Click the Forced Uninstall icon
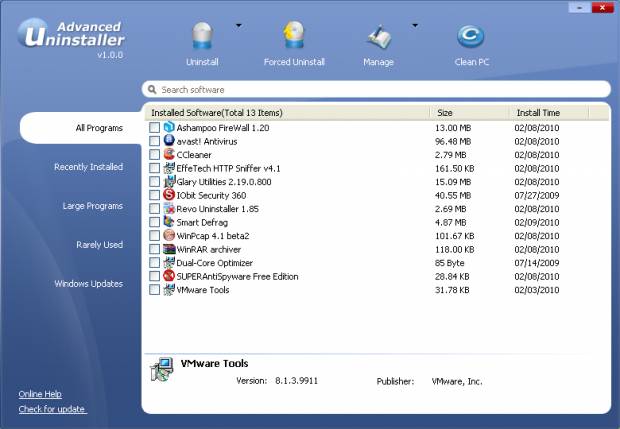The width and height of the screenshot is (620, 429). click(295, 37)
